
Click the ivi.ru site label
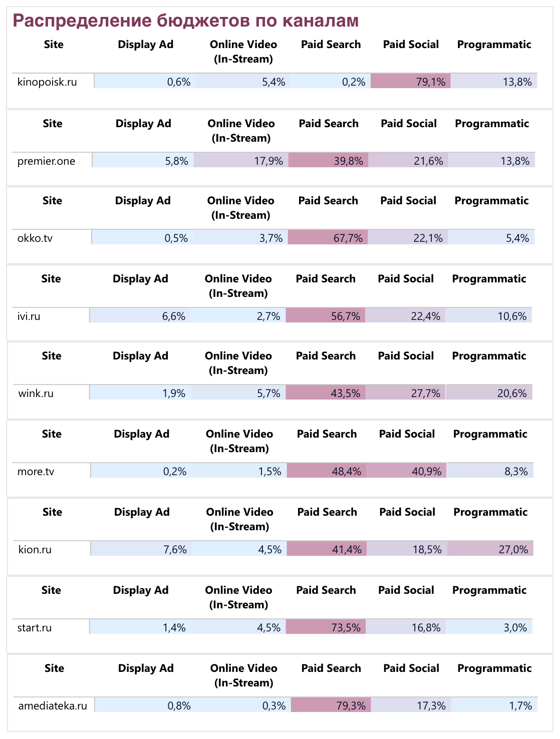click(x=29, y=316)
